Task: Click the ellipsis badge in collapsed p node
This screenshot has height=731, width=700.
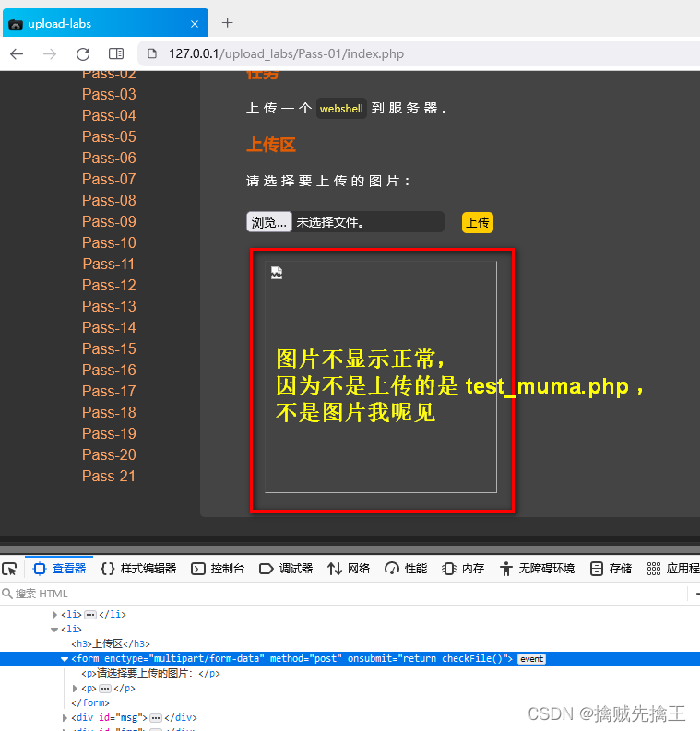Action: pyautogui.click(x=105, y=688)
